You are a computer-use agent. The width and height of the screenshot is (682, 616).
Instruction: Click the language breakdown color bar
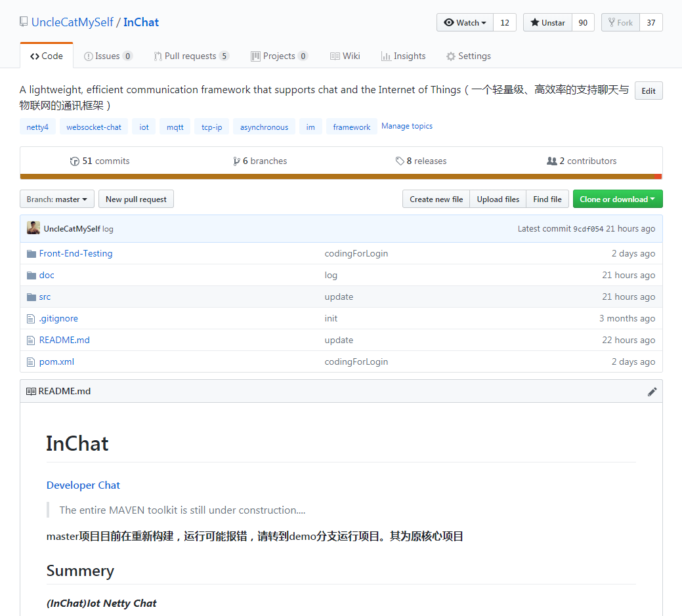pos(341,176)
